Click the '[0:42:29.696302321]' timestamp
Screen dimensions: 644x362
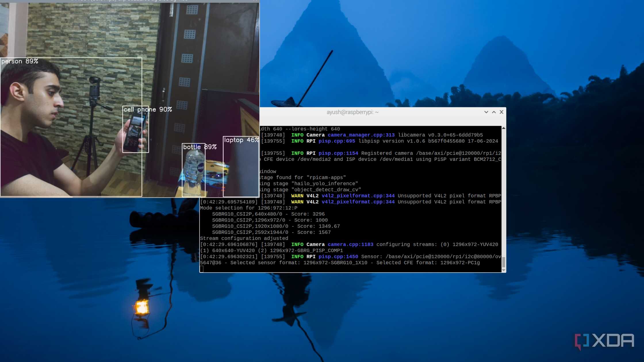click(229, 257)
